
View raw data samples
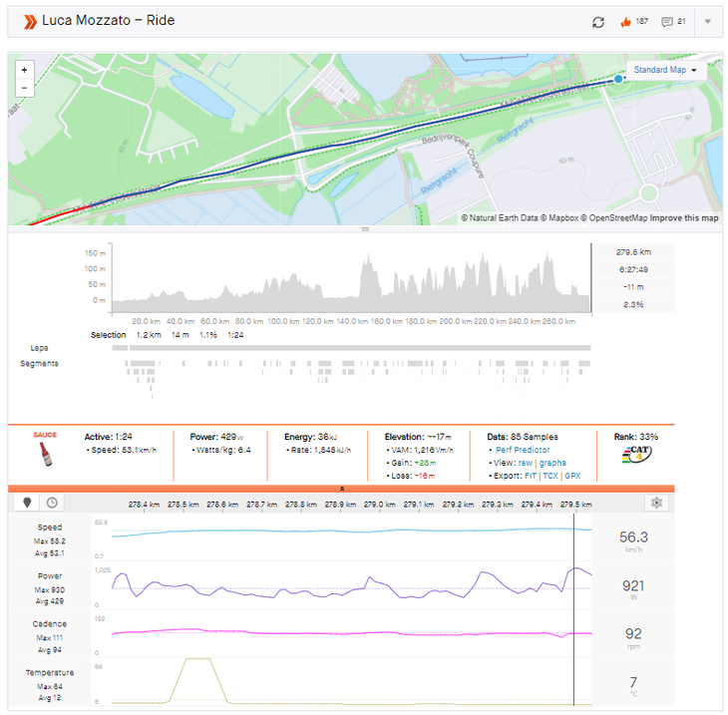tap(525, 463)
